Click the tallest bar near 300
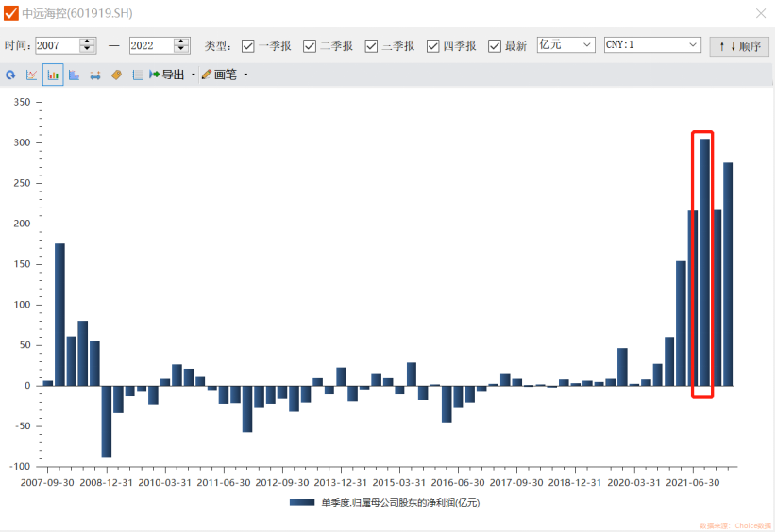The height and width of the screenshot is (532, 776). tap(705, 262)
